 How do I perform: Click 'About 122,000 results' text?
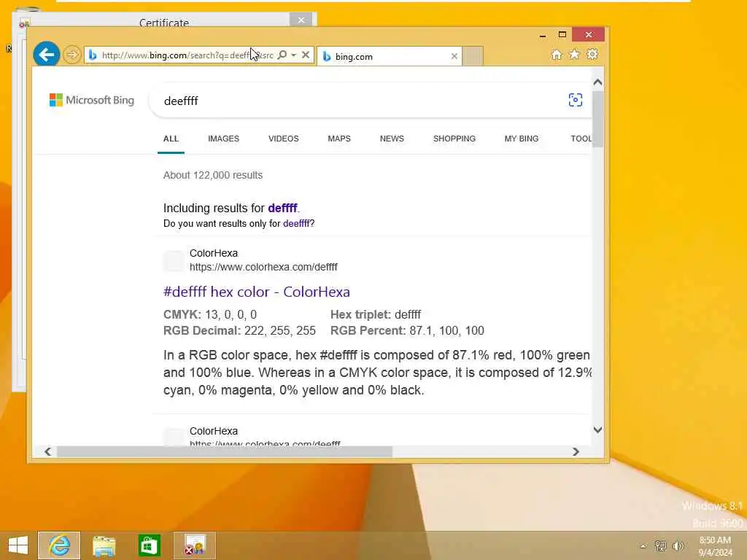pos(213,175)
